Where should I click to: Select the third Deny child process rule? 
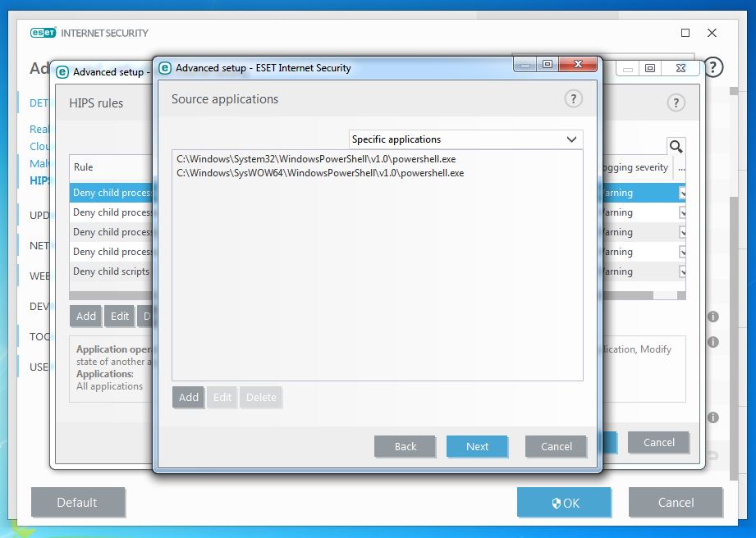click(112, 232)
